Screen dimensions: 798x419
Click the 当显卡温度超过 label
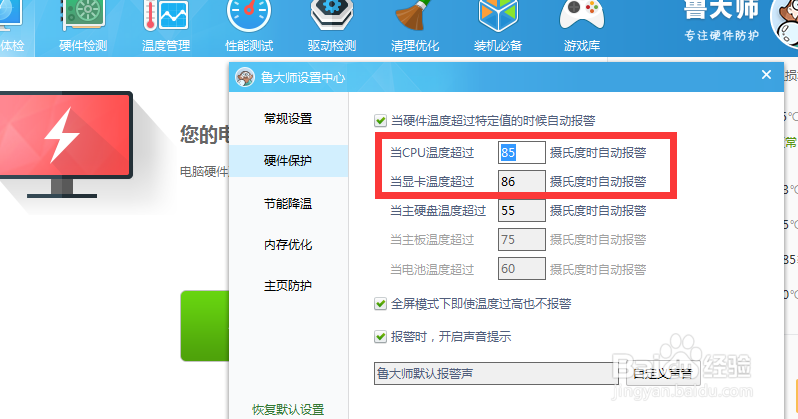pyautogui.click(x=432, y=182)
